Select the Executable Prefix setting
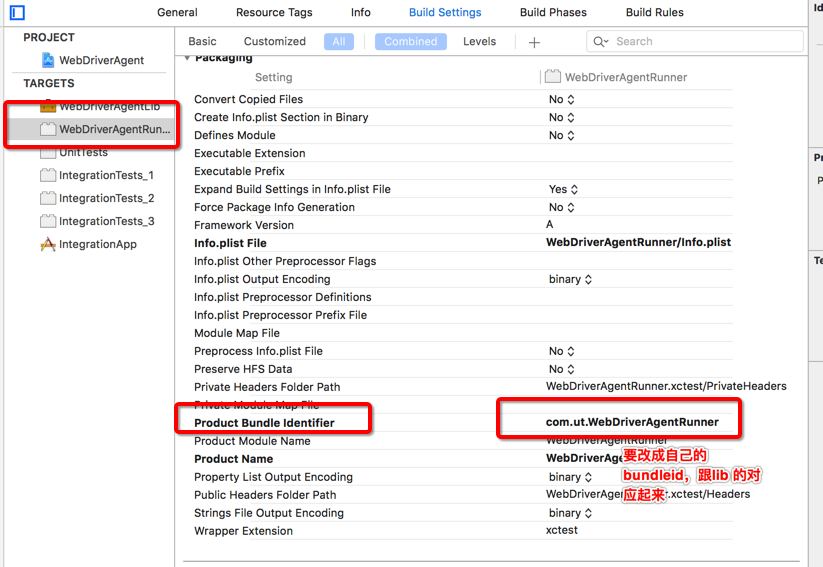This screenshot has height=567, width=823. 239,171
